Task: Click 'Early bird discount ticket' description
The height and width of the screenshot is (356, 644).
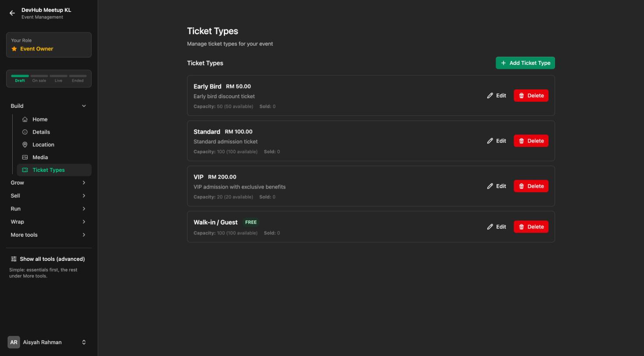Action: pos(224,96)
